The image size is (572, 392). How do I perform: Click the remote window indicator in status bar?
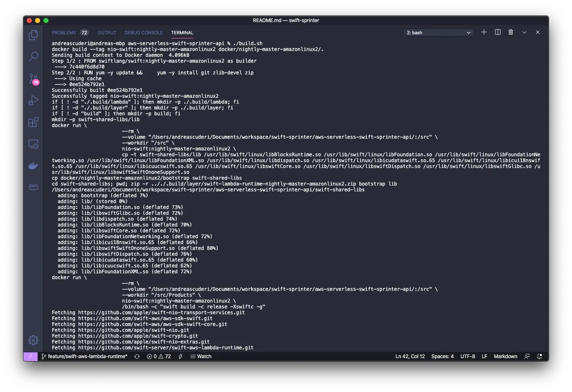pyautogui.click(x=31, y=356)
